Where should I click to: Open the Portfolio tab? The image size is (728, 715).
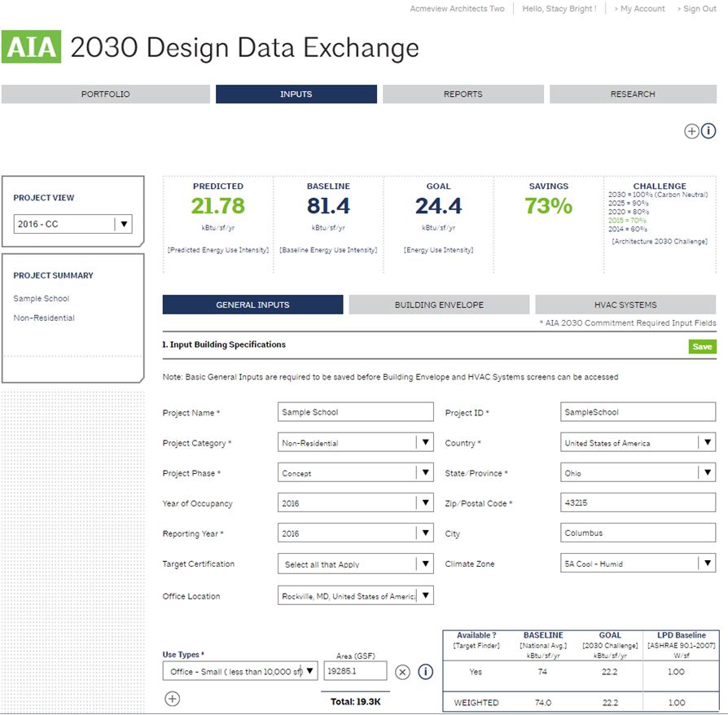click(x=105, y=94)
